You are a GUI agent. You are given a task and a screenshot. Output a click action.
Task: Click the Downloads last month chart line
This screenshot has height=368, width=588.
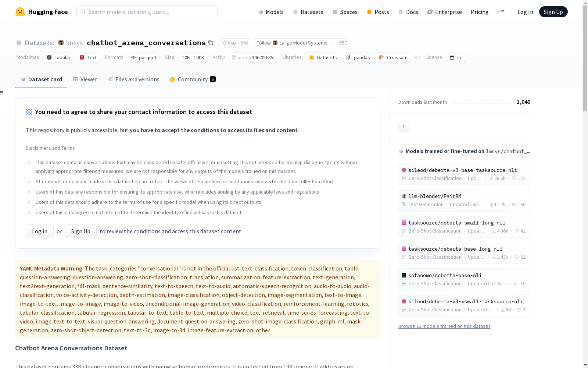click(482, 103)
